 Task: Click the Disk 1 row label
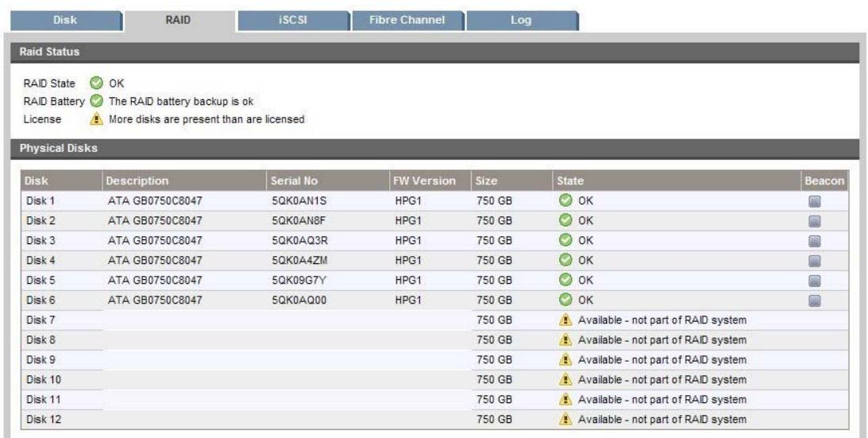tap(41, 200)
